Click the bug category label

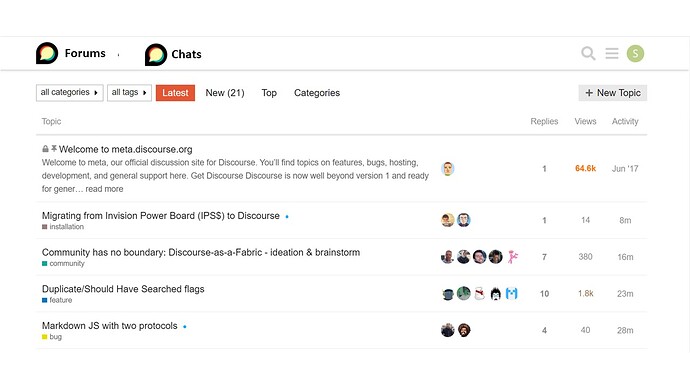pos(52,337)
